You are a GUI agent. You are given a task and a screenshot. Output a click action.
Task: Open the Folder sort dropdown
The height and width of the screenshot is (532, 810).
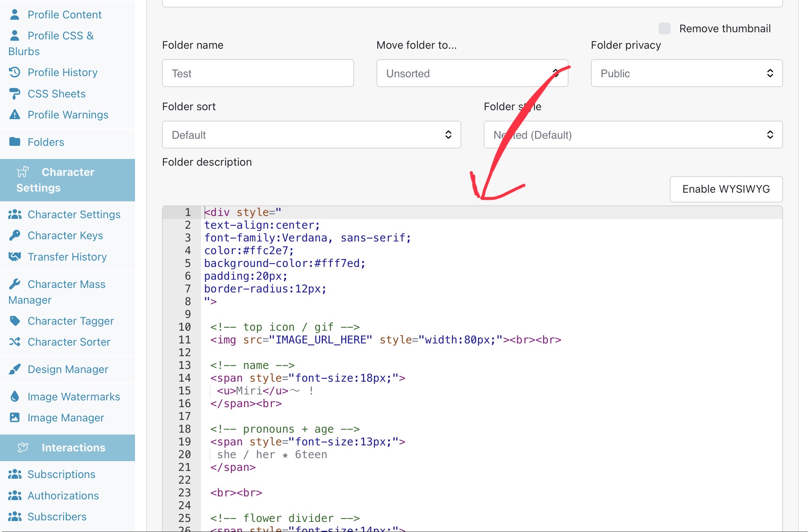(312, 135)
